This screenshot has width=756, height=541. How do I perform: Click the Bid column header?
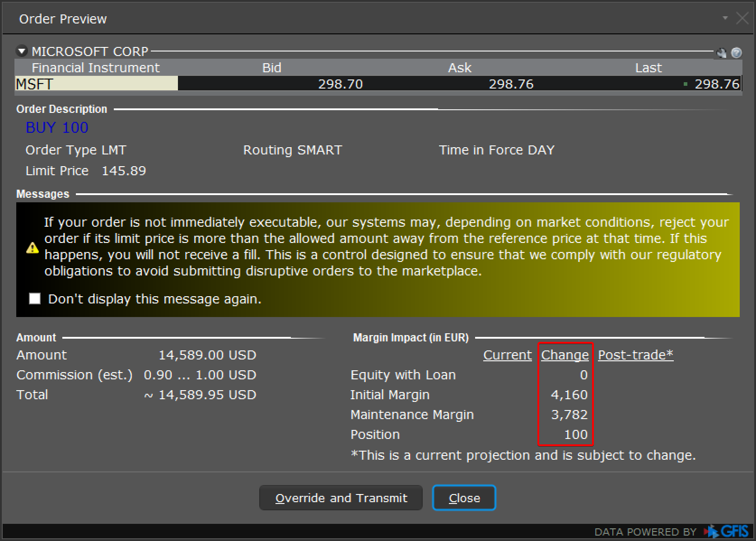pyautogui.click(x=272, y=68)
